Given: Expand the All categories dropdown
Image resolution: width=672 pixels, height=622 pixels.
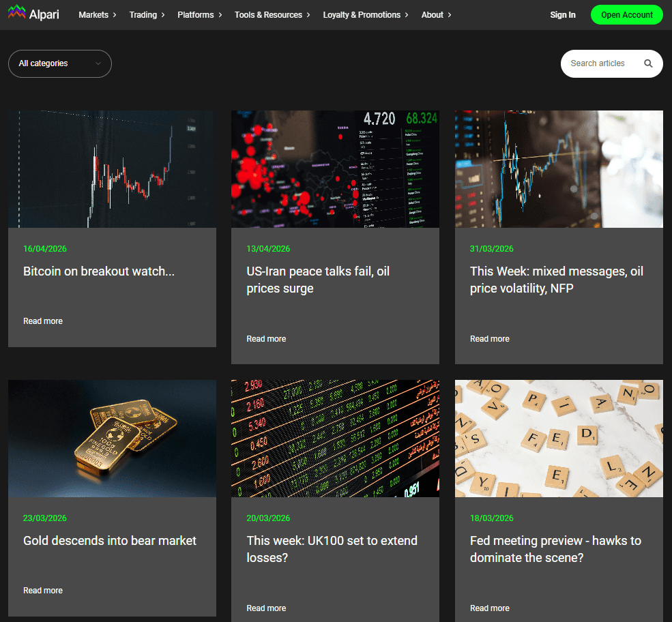Looking at the screenshot, I should pyautogui.click(x=60, y=63).
